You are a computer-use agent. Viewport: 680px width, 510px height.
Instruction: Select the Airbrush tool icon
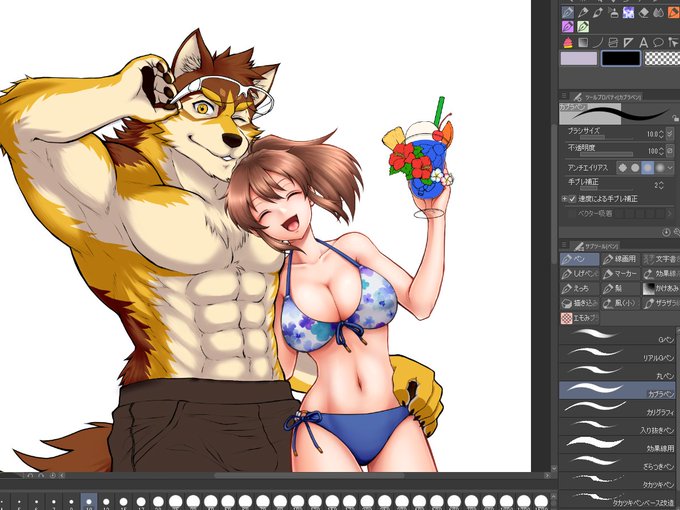613,13
